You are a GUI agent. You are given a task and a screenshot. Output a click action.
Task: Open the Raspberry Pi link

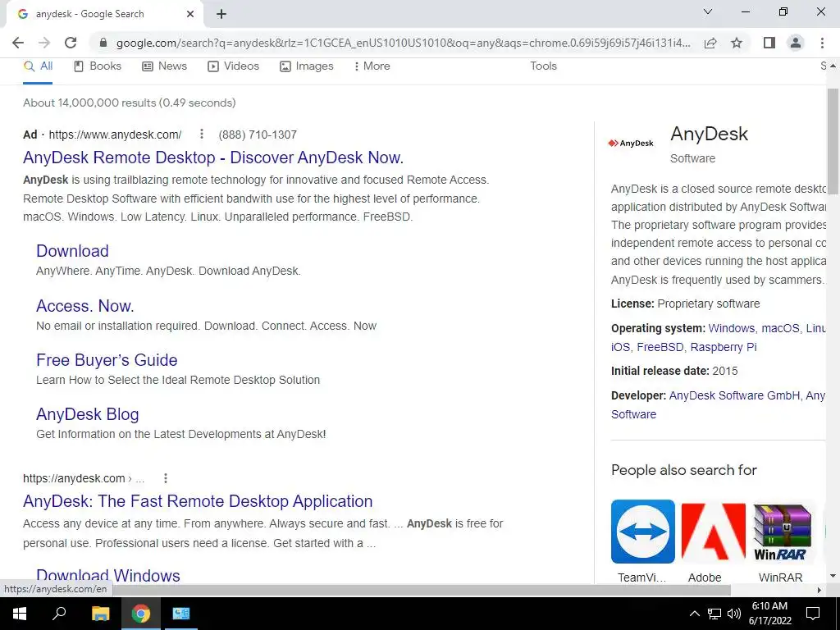pyautogui.click(x=724, y=347)
